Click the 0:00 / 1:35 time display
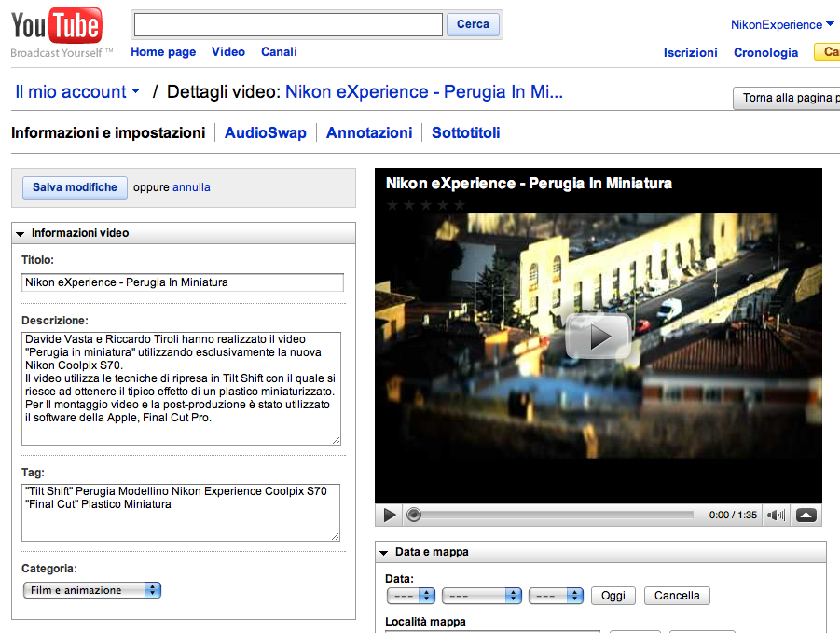This screenshot has width=840, height=633. (733, 516)
